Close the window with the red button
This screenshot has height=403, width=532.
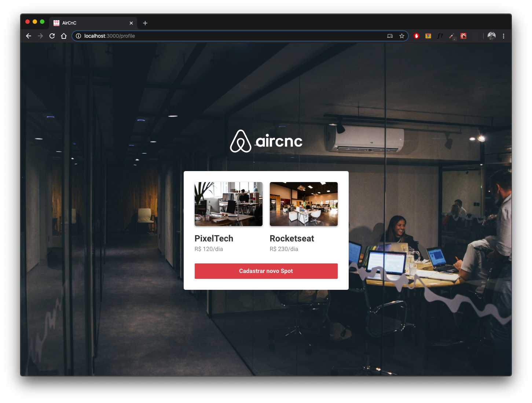coord(27,22)
